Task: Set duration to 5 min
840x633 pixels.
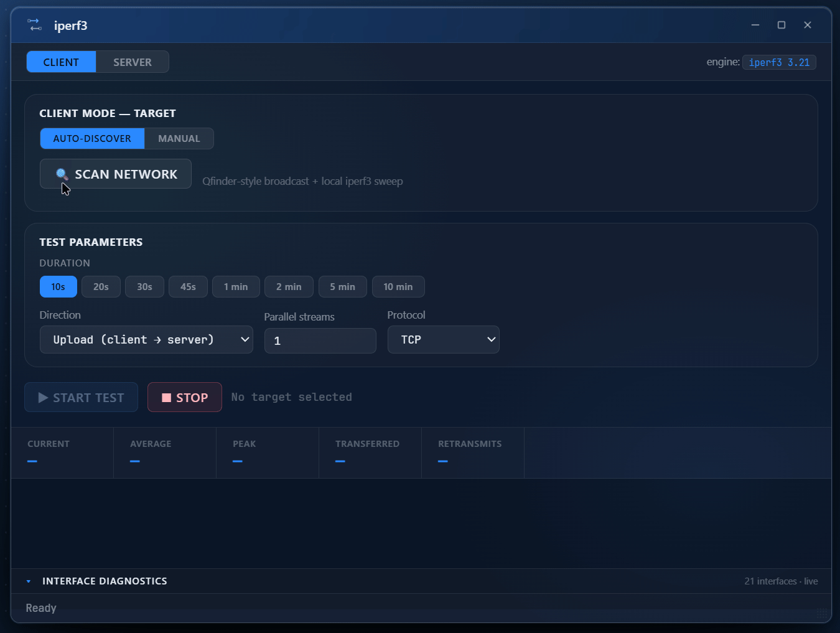Action: [343, 286]
